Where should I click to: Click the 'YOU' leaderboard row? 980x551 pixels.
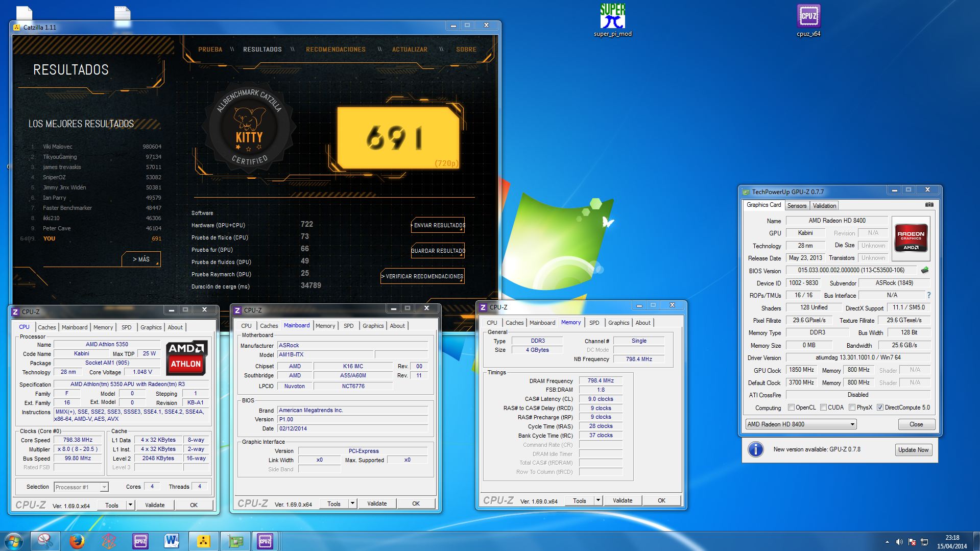click(95, 238)
